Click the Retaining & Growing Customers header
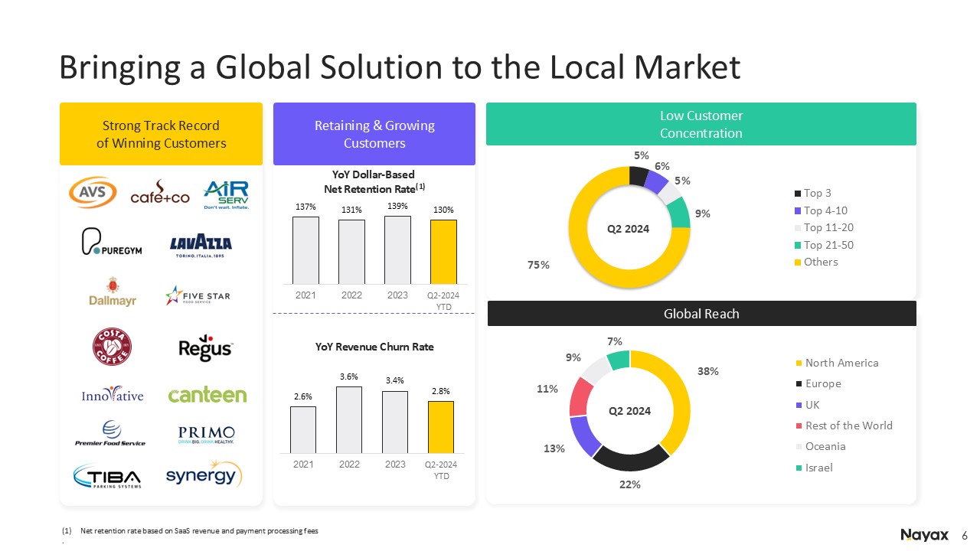 click(374, 134)
